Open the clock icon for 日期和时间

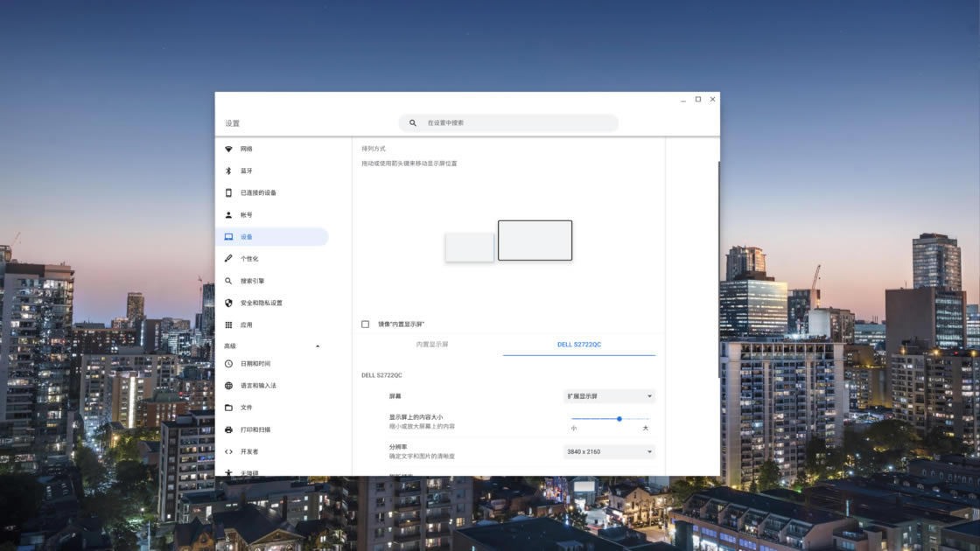(x=228, y=364)
